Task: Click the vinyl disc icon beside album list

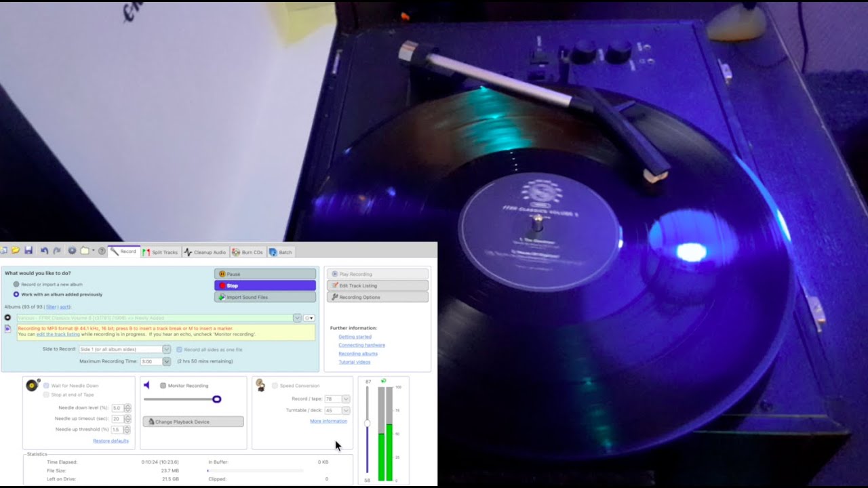Action: [7, 317]
